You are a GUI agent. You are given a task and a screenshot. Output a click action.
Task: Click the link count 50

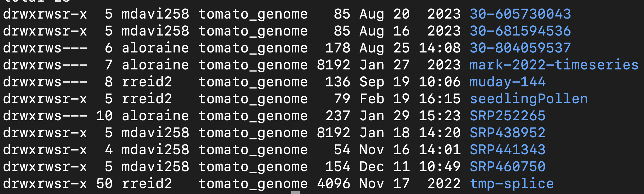[x=104, y=184]
